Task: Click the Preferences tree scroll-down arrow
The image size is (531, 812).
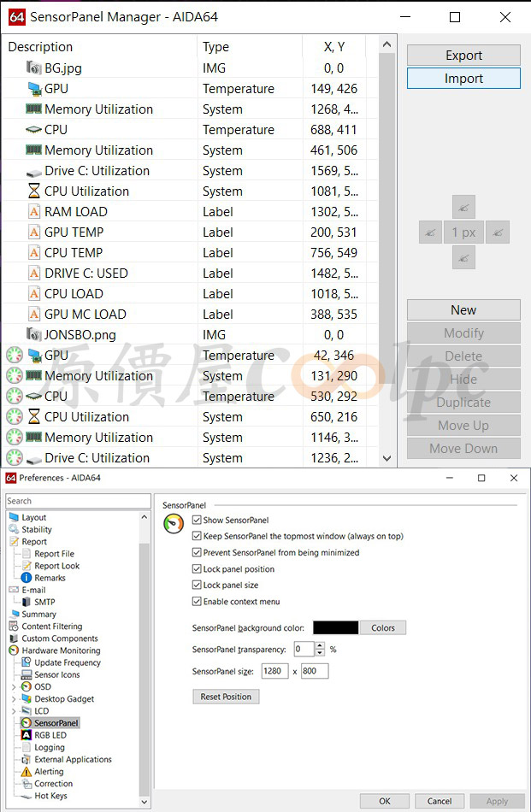Action: point(145,802)
